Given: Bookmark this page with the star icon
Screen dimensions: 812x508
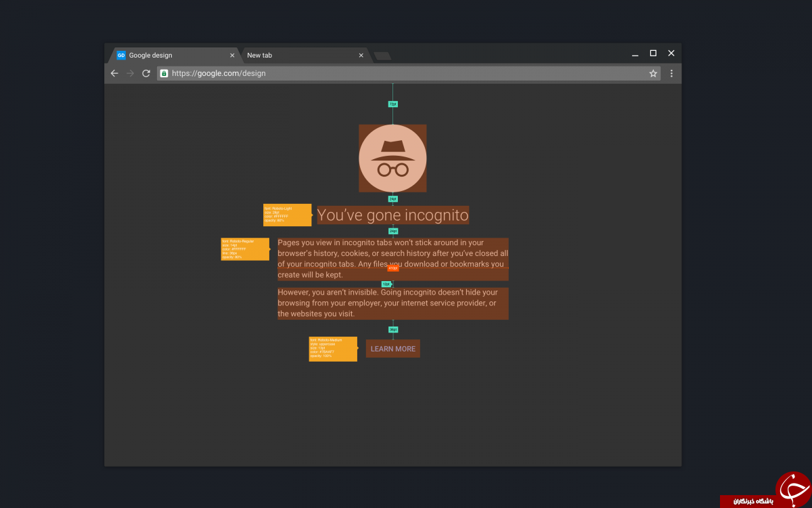Looking at the screenshot, I should click(653, 73).
